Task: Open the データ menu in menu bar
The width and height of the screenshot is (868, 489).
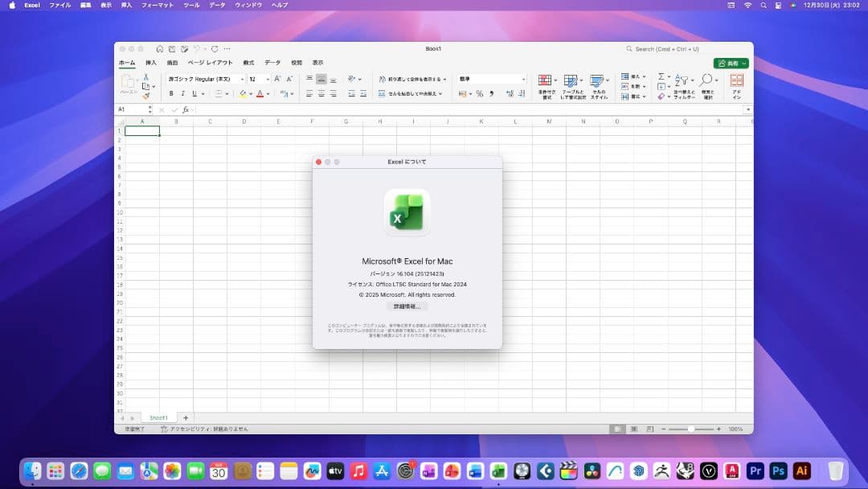Action: (215, 5)
